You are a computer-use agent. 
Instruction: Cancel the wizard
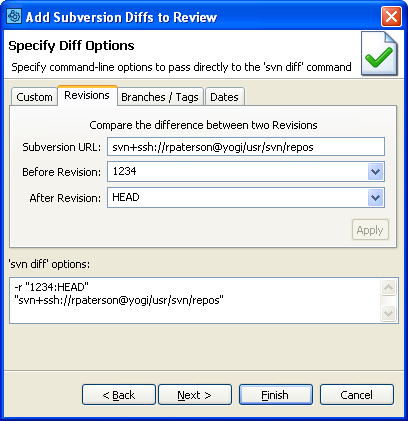pos(357,395)
